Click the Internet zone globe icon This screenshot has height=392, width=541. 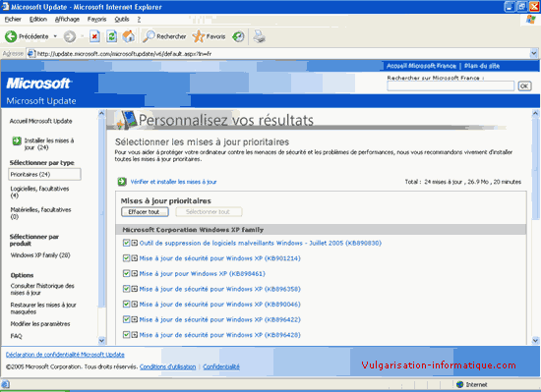pyautogui.click(x=459, y=384)
